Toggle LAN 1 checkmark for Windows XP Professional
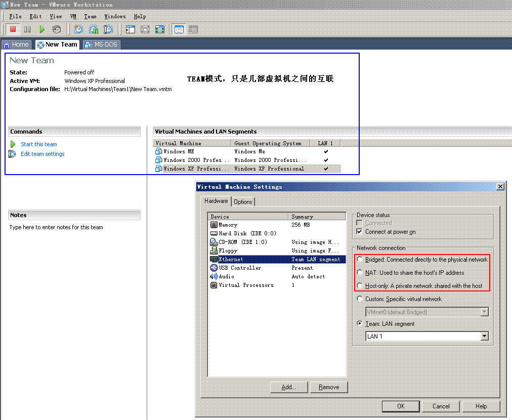Image resolution: width=512 pixels, height=420 pixels. click(326, 169)
